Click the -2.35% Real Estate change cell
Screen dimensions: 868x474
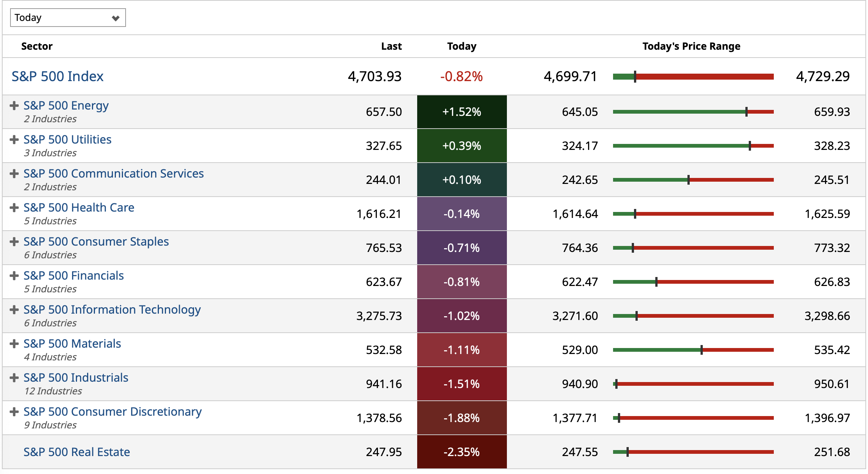[462, 452]
